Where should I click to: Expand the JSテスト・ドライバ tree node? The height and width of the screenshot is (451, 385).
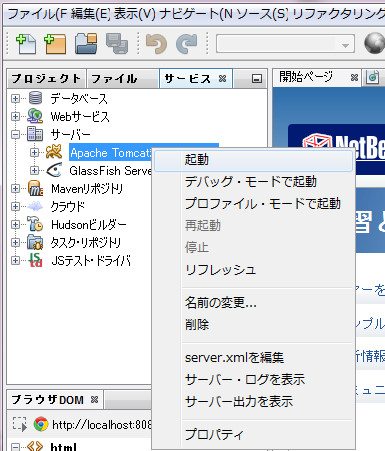click(x=15, y=260)
